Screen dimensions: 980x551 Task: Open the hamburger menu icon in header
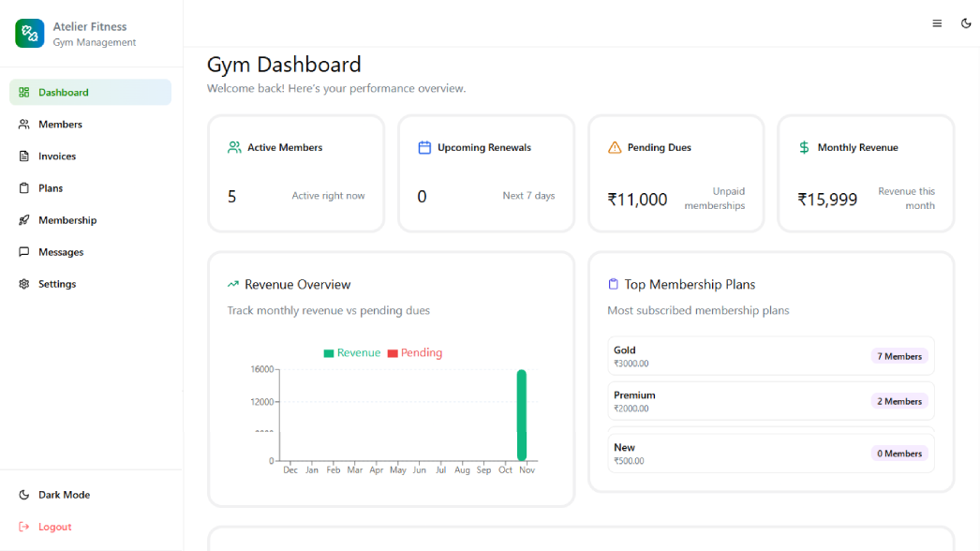(x=937, y=23)
